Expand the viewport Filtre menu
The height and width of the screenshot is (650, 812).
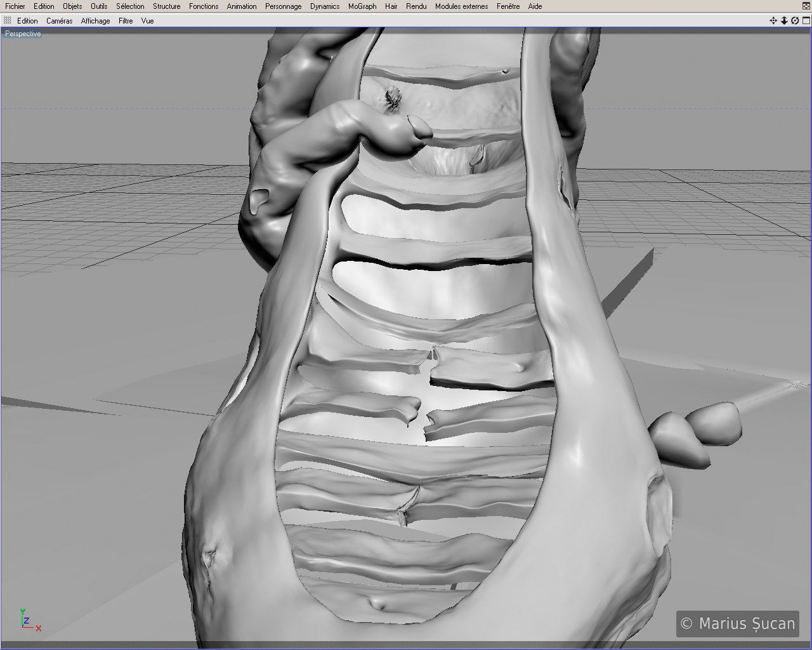[126, 21]
